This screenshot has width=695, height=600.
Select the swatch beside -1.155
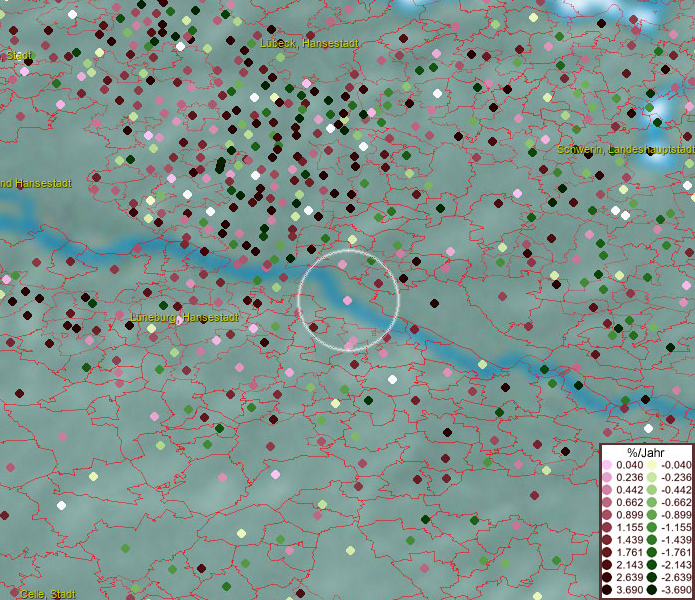click(x=652, y=527)
